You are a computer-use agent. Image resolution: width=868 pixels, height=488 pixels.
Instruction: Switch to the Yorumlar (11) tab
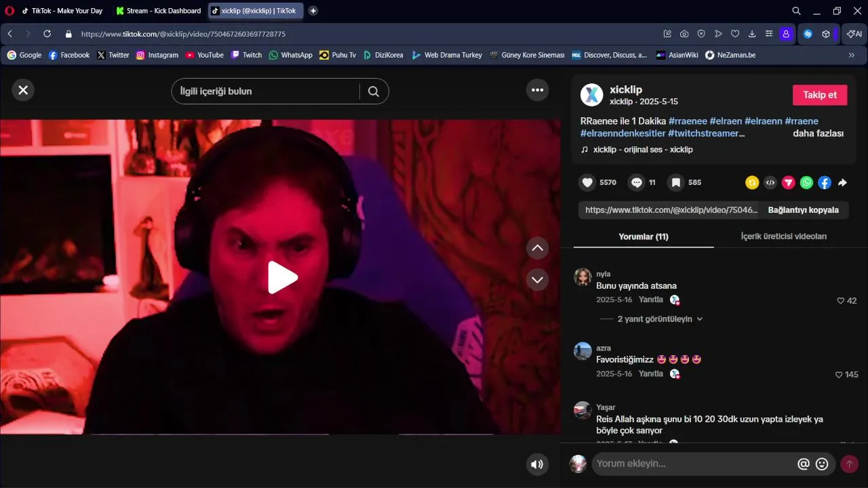point(644,237)
